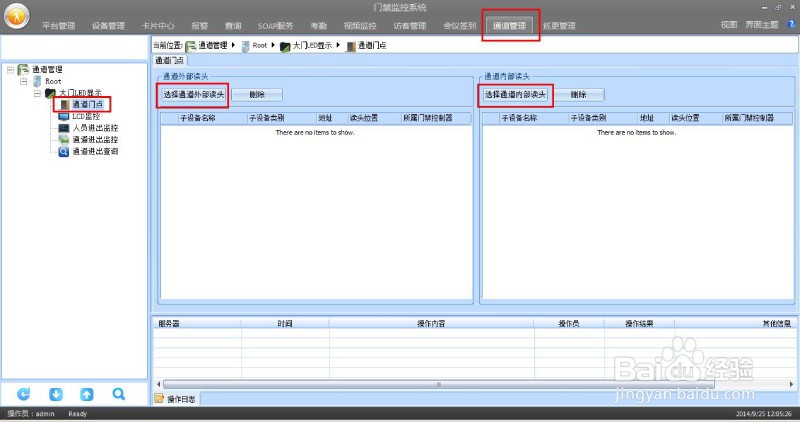The image size is (800, 422).
Task: Click the log scrollbar's right arrow
Action: pos(791,384)
